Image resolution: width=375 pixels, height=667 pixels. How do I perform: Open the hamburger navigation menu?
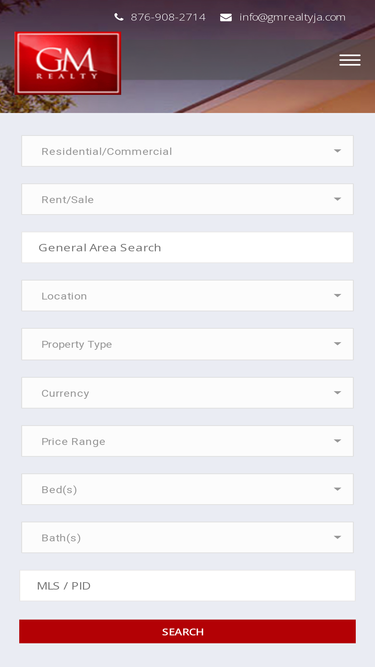click(x=350, y=60)
